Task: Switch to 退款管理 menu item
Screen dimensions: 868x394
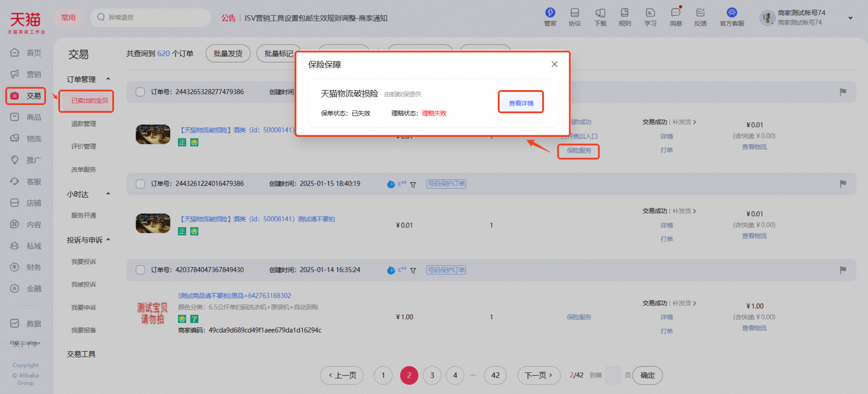Action: point(83,123)
